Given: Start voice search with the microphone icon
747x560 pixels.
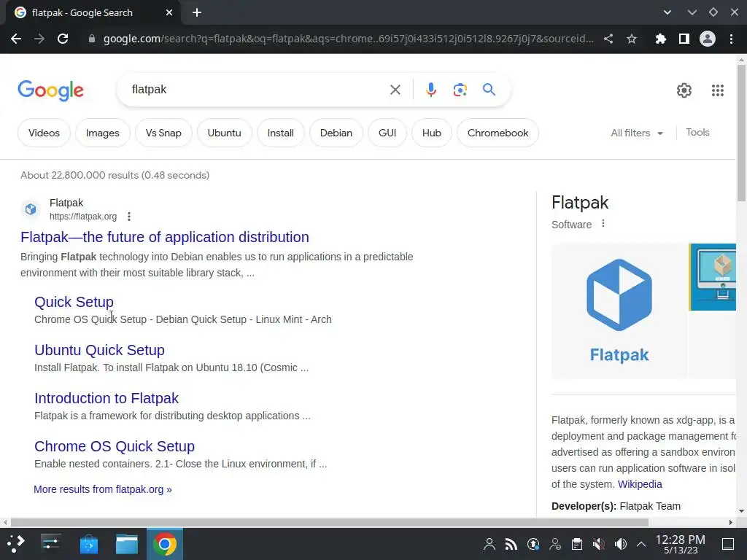Looking at the screenshot, I should tap(430, 90).
